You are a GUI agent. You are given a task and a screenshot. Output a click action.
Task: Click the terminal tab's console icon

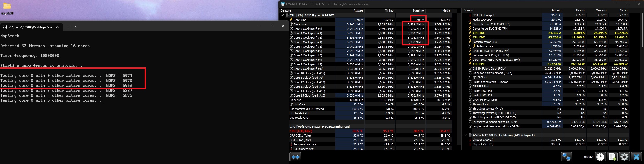tap(5, 27)
